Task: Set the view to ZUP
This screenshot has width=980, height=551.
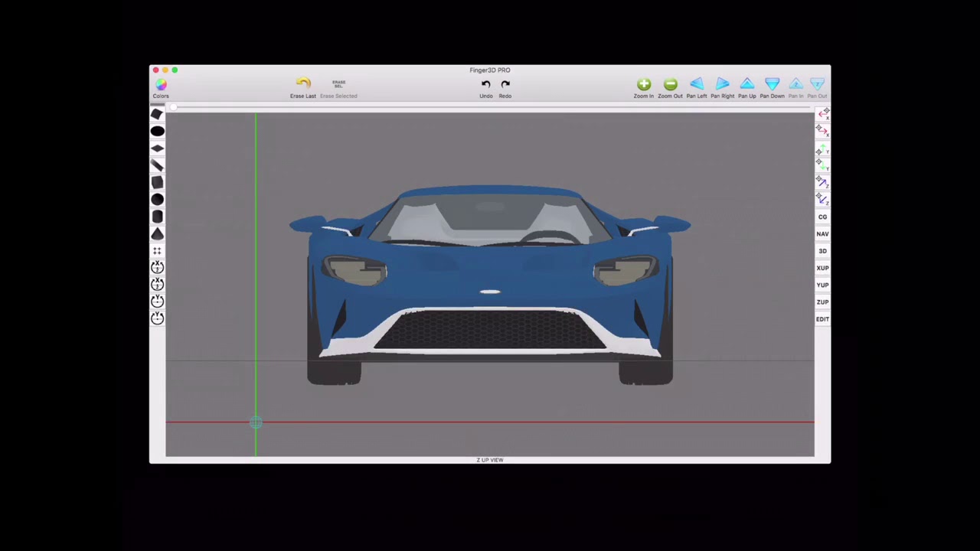Action: [822, 302]
